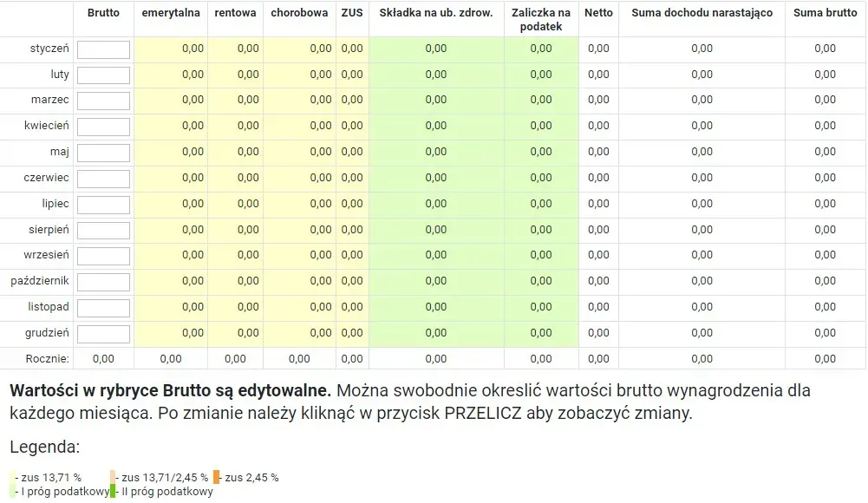The height and width of the screenshot is (503, 868).
Task: Select the green 'zus 13,71 %' legend swatch
Action: tap(11, 478)
